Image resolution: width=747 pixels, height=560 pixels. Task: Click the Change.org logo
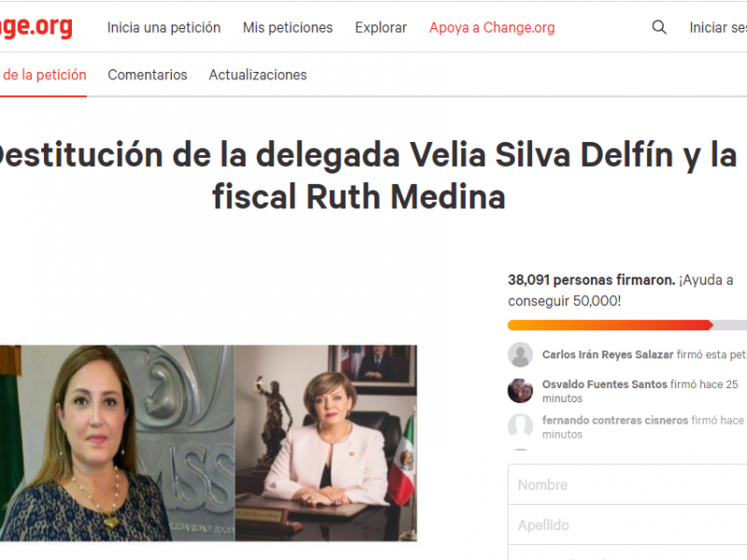coord(36,26)
